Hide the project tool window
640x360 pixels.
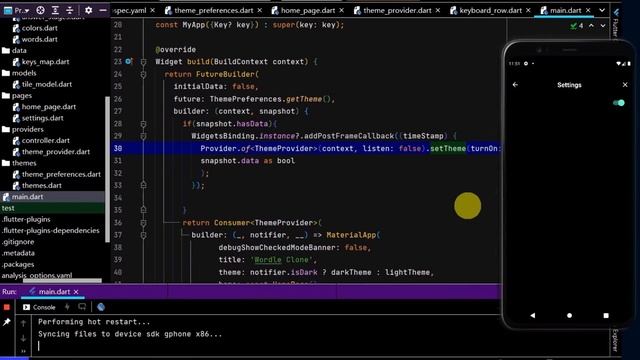(x=103, y=10)
